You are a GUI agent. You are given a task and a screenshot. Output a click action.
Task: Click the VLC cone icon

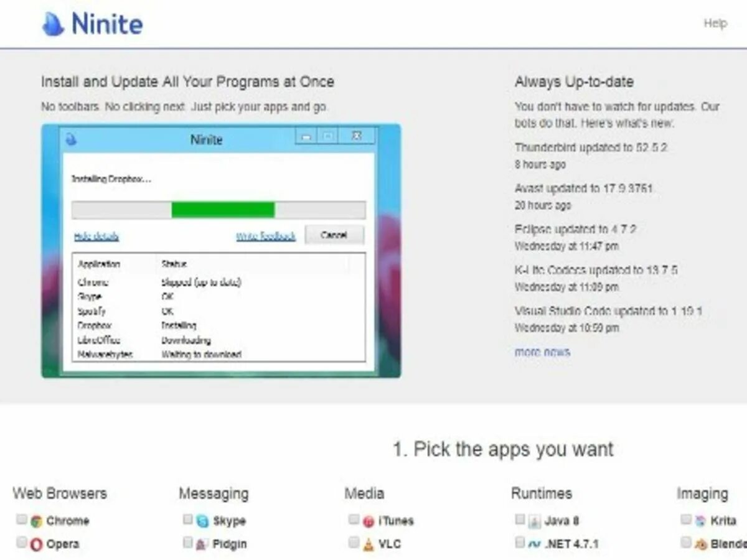(369, 544)
